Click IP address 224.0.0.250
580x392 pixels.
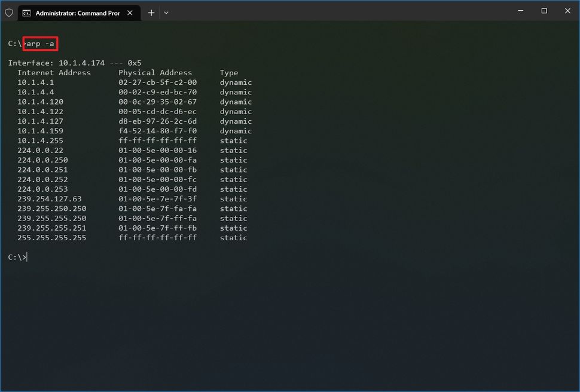pyautogui.click(x=42, y=160)
